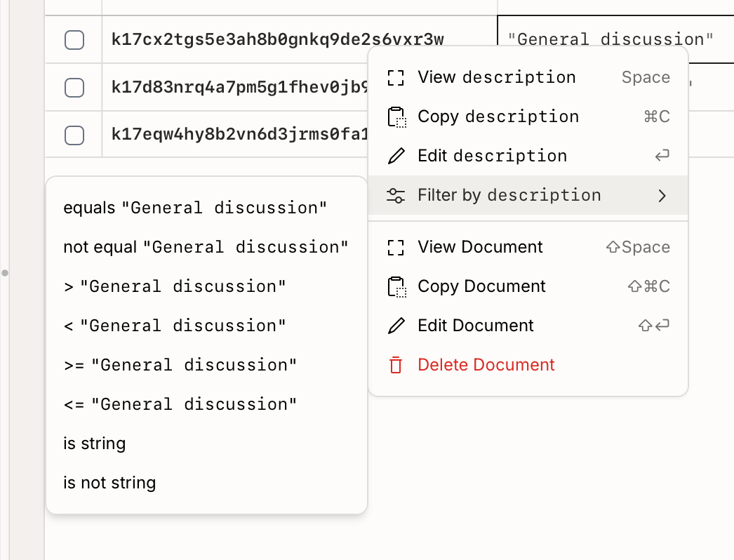The image size is (734, 560).
Task: Click the Edit Document pencil icon
Action: 396,326
